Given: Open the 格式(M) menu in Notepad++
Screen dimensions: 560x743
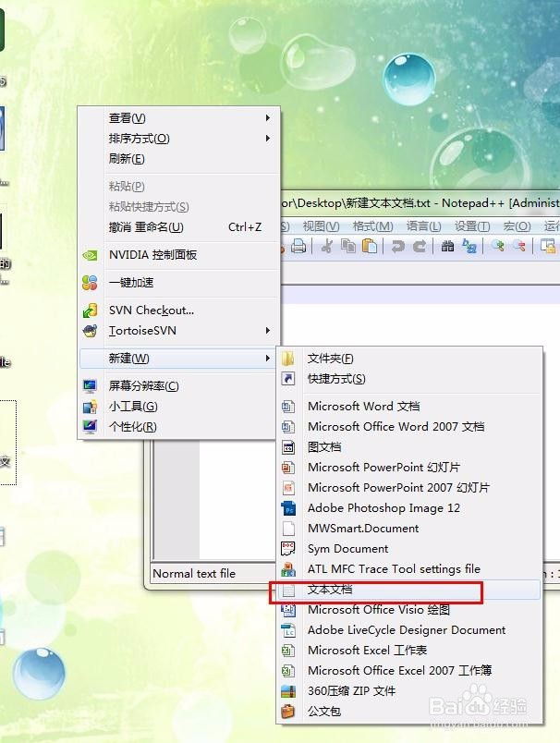Looking at the screenshot, I should (x=372, y=226).
